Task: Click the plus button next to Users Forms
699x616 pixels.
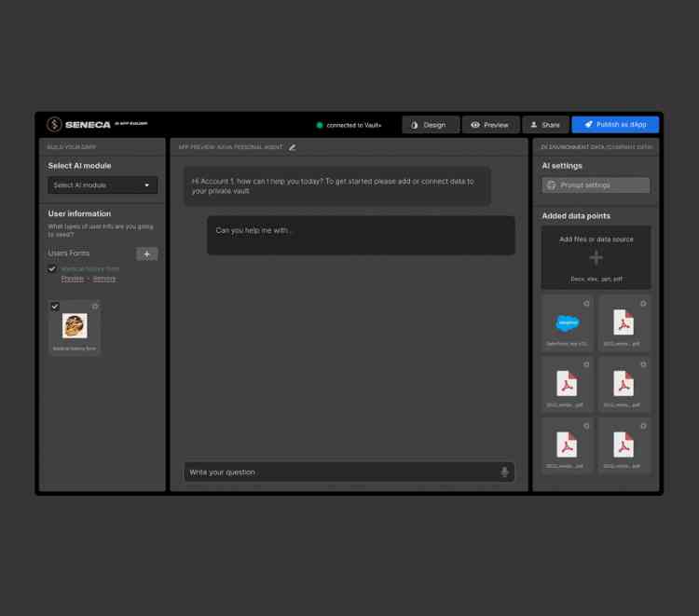Action: tap(146, 253)
